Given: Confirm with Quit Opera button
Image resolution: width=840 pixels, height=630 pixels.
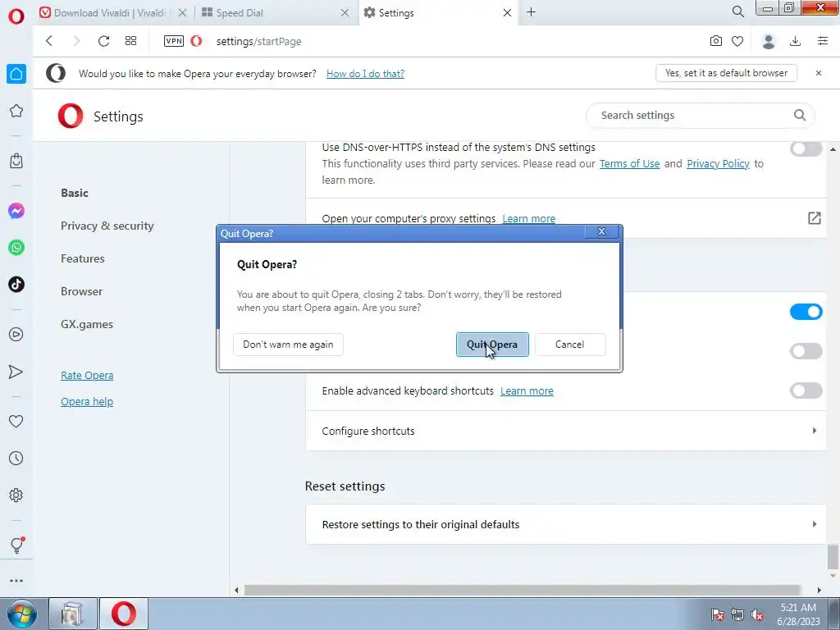Looking at the screenshot, I should [492, 345].
